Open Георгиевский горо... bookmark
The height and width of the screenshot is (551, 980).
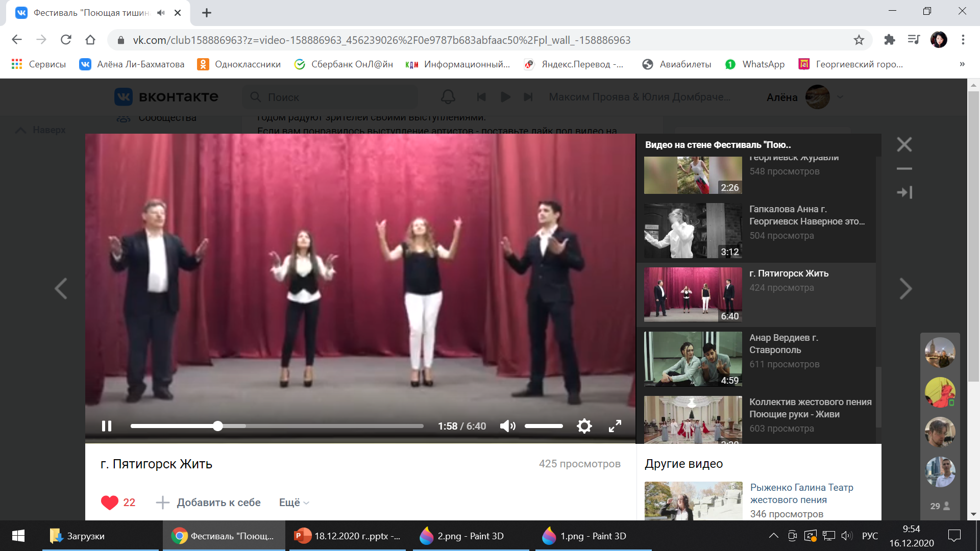click(x=851, y=64)
